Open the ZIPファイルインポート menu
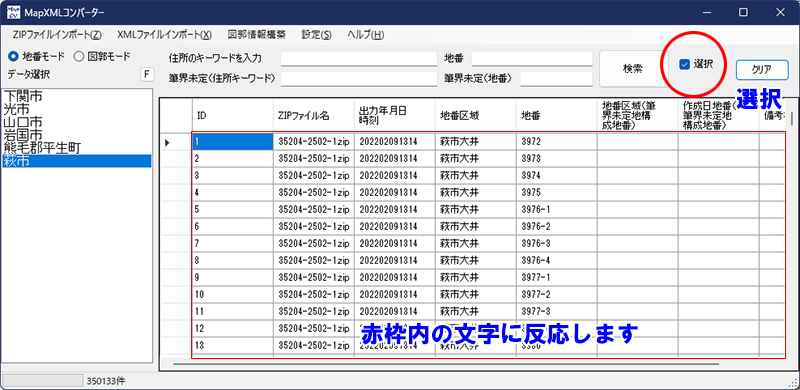800x390 pixels. pos(56,35)
